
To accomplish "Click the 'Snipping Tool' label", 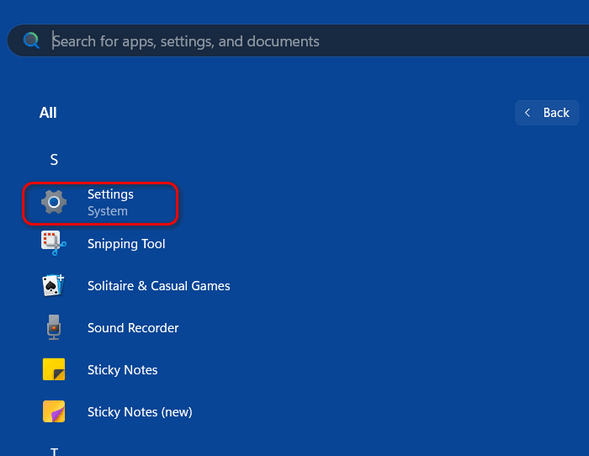I will point(126,244).
